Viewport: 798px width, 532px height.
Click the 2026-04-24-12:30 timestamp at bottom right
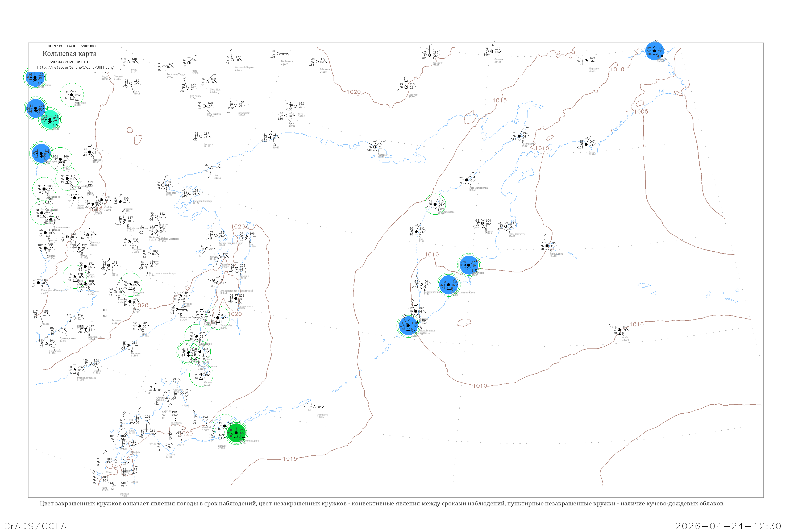coord(728,526)
